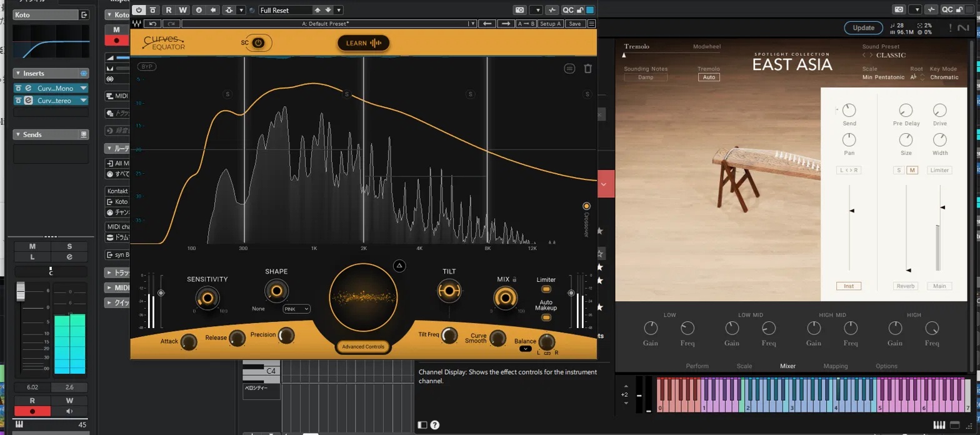The image size is (980, 435).
Task: Click the Kontakt Update button
Action: [x=863, y=28]
